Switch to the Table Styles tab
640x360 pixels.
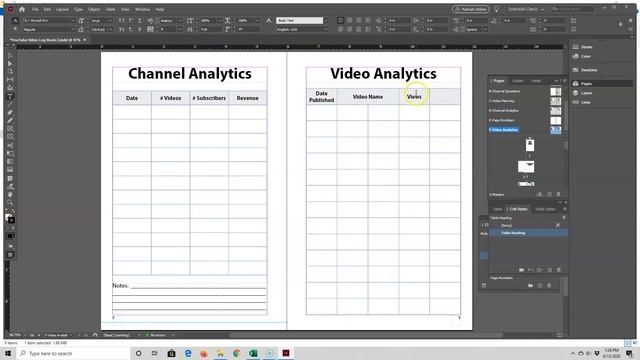click(545, 209)
